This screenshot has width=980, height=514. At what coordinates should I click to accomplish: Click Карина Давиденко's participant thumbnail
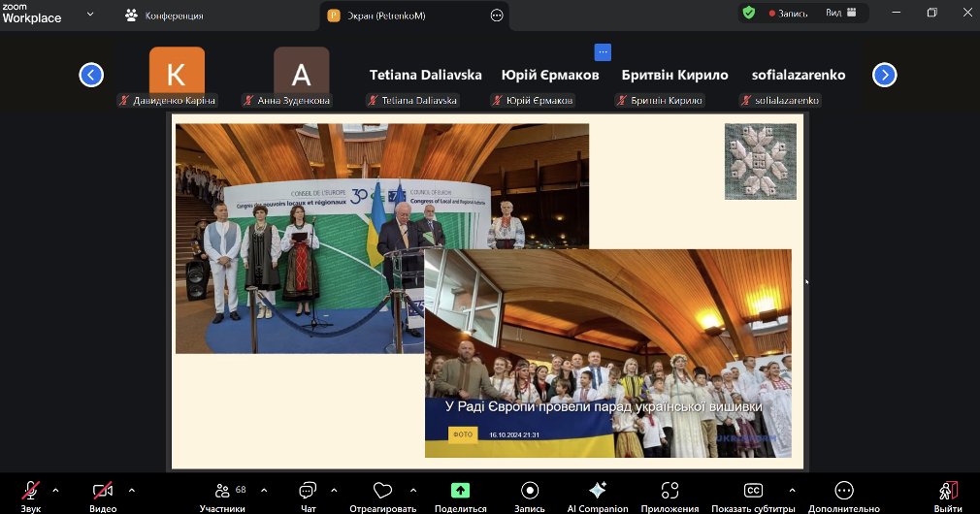177,75
